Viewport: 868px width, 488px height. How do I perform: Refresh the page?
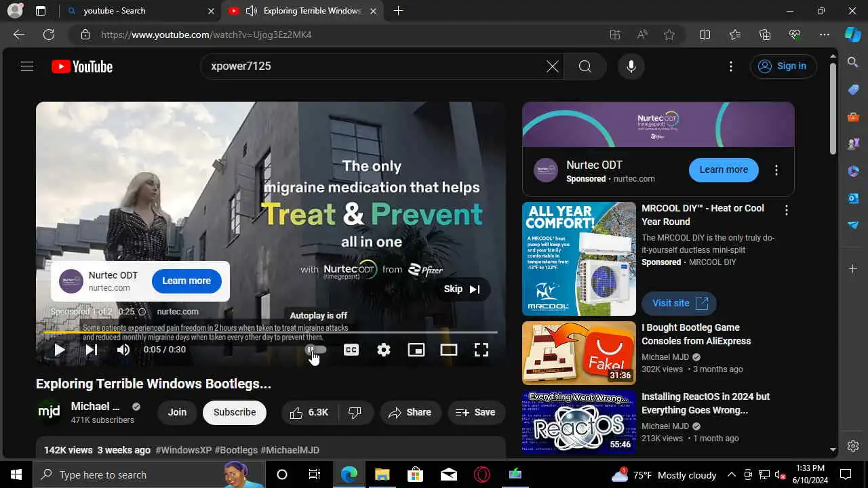[49, 35]
